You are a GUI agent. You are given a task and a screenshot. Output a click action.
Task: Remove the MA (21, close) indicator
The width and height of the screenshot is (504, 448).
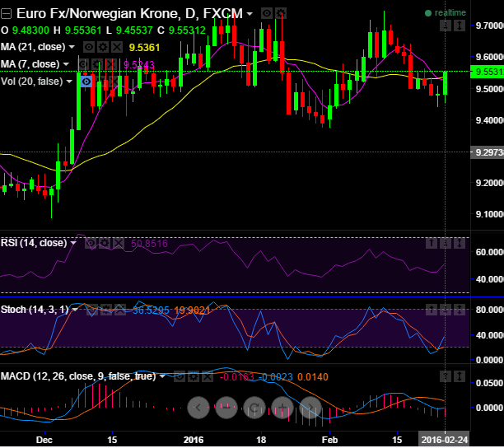117,47
